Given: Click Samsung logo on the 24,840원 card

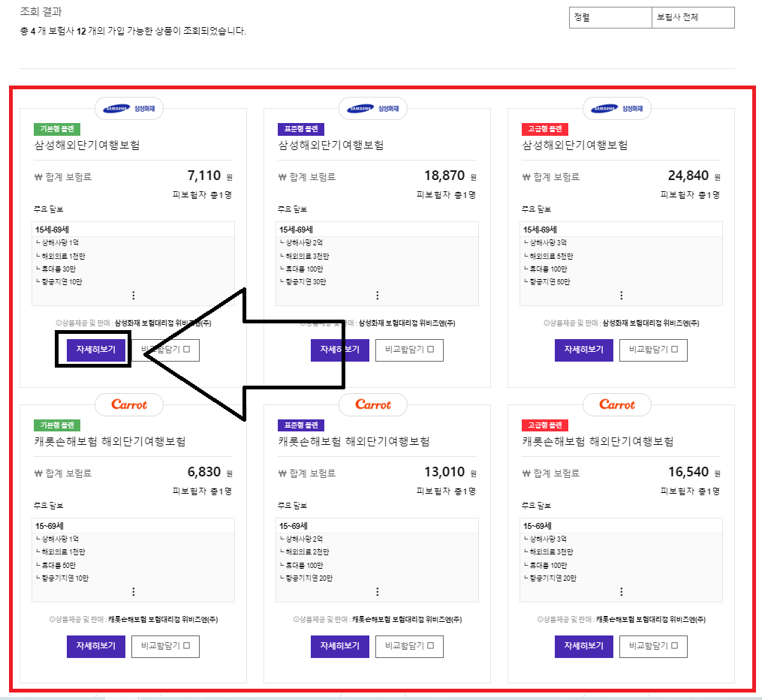Looking at the screenshot, I should point(616,108).
